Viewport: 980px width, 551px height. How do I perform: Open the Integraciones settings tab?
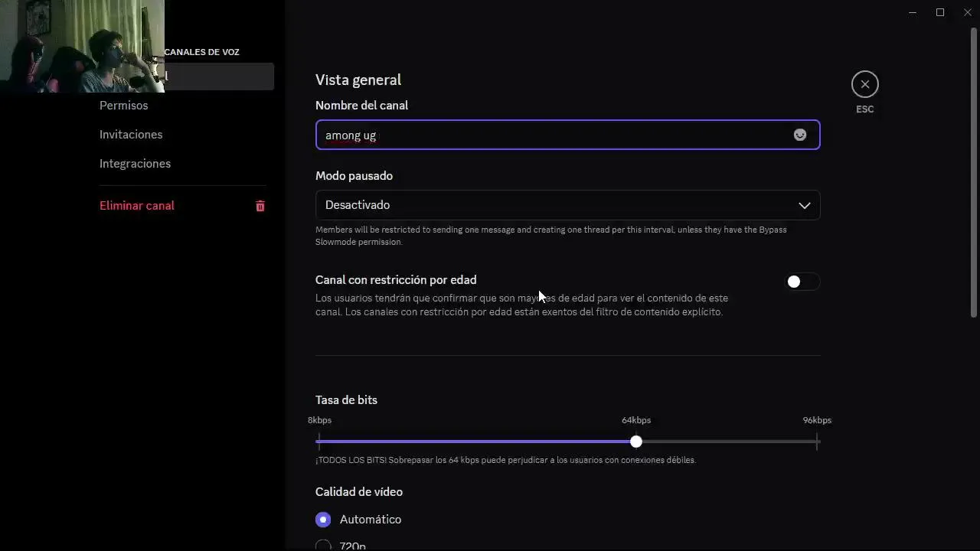tap(135, 164)
